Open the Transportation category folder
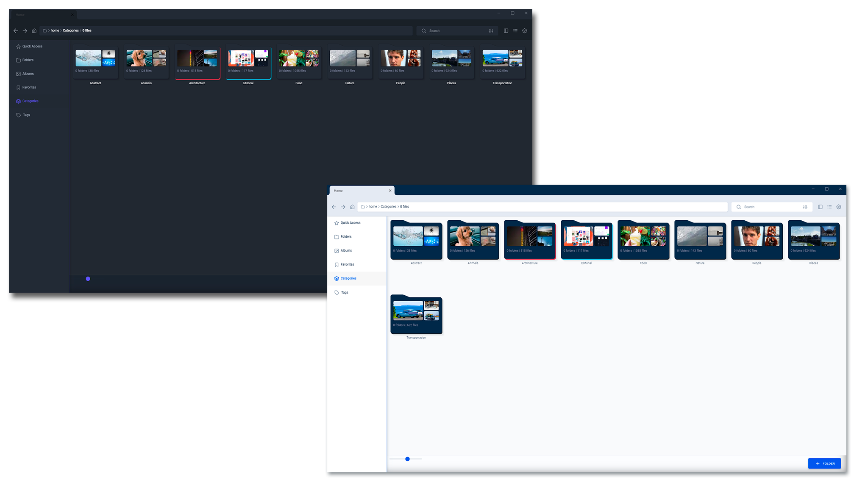Screen dimensions: 868x488 (x=416, y=315)
